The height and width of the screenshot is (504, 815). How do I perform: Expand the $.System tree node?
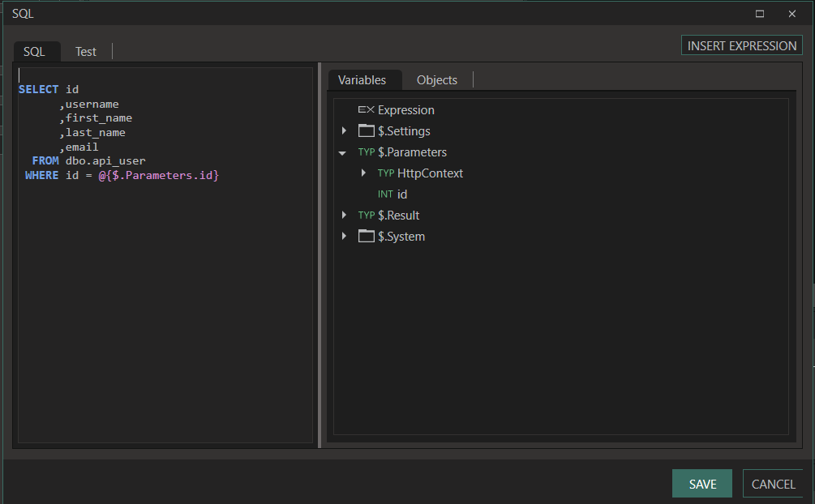point(344,237)
